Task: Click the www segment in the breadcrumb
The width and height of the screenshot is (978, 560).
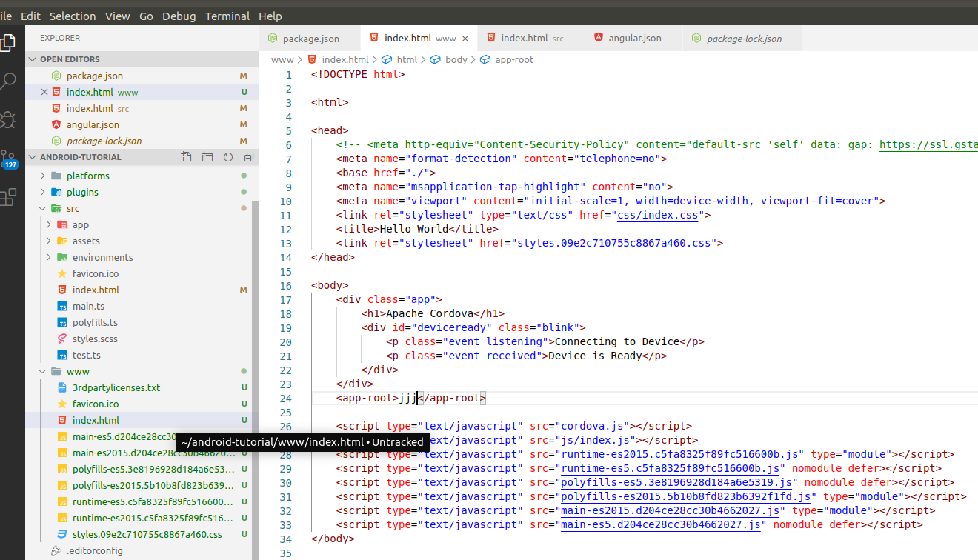Action: point(282,59)
